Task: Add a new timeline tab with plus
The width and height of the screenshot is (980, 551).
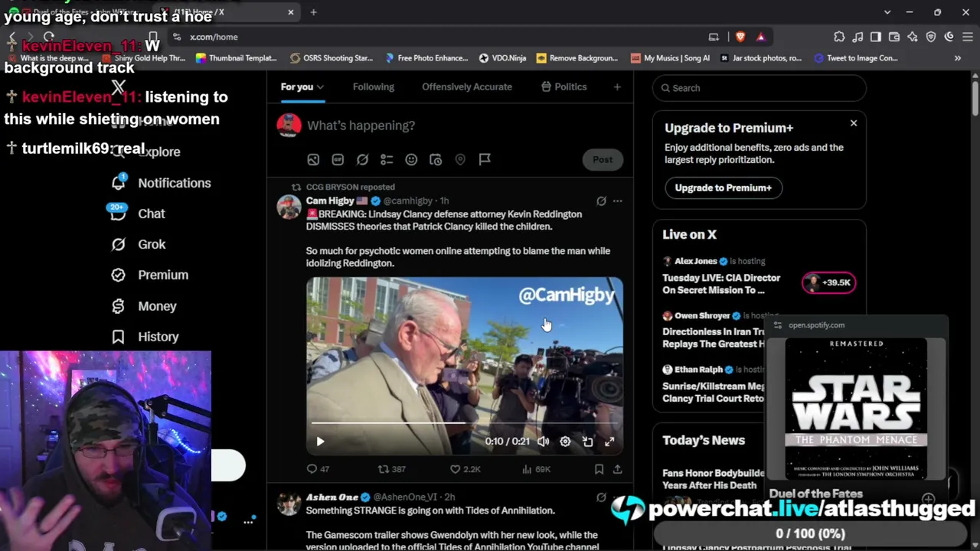Action: 617,87
